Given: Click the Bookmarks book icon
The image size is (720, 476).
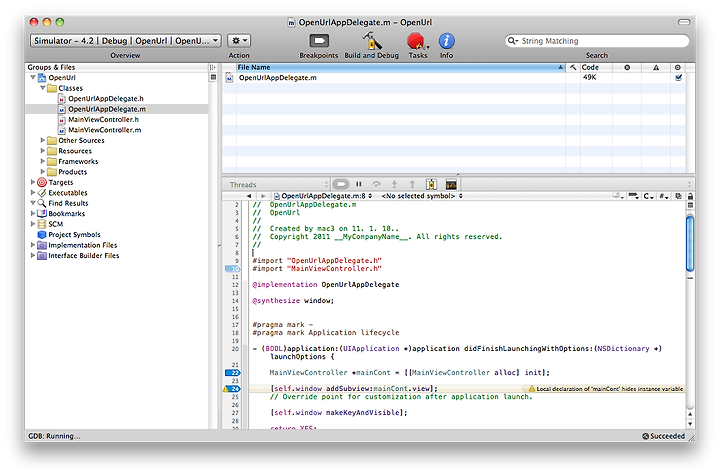Looking at the screenshot, I should 42,213.
